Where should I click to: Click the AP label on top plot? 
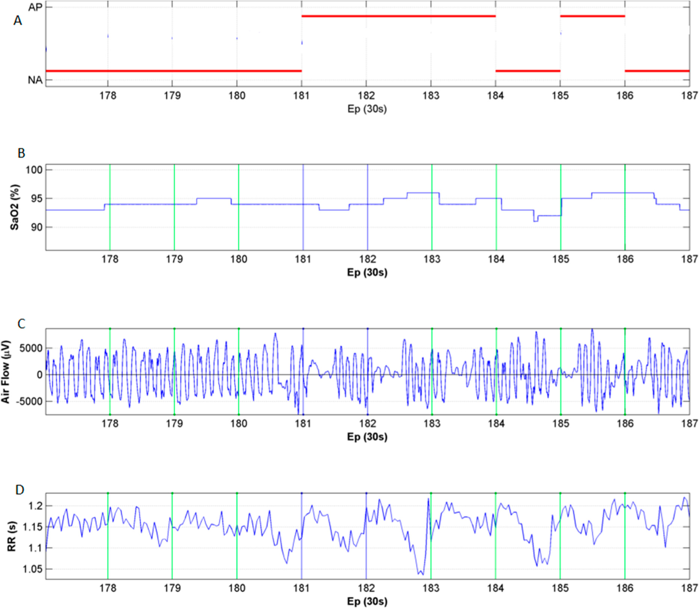(35, 7)
